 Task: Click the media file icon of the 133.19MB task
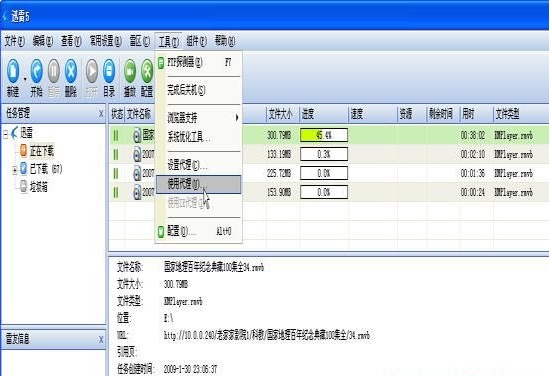pos(137,155)
